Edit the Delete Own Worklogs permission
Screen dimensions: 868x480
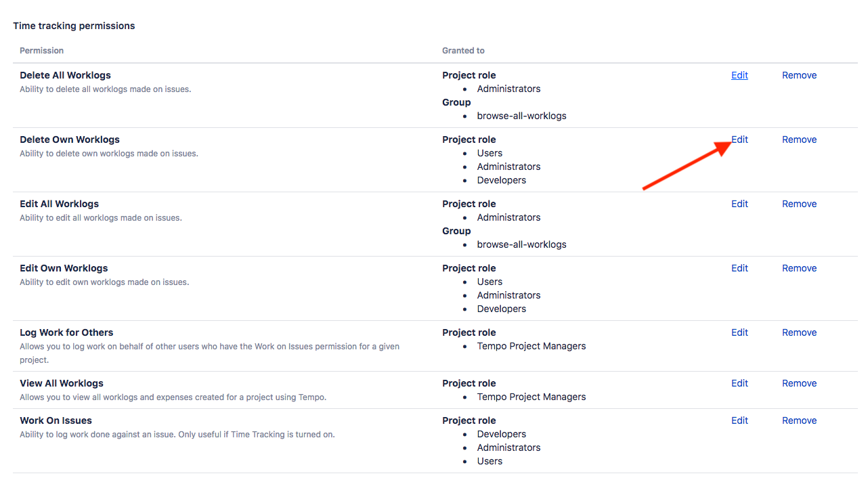pos(740,139)
